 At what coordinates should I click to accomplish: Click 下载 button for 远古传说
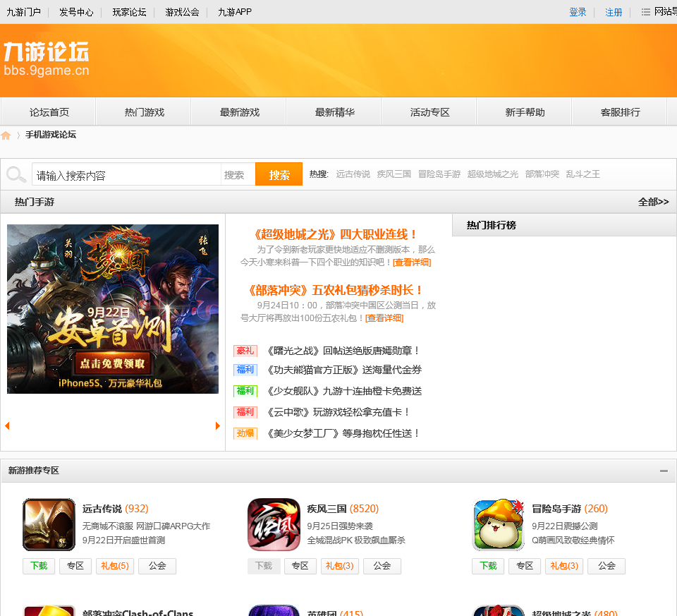(39, 566)
